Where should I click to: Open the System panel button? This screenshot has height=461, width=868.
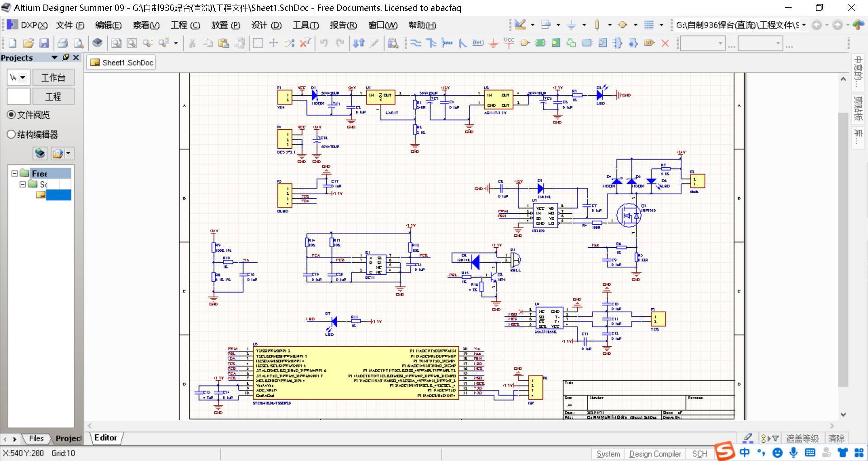[608, 454]
